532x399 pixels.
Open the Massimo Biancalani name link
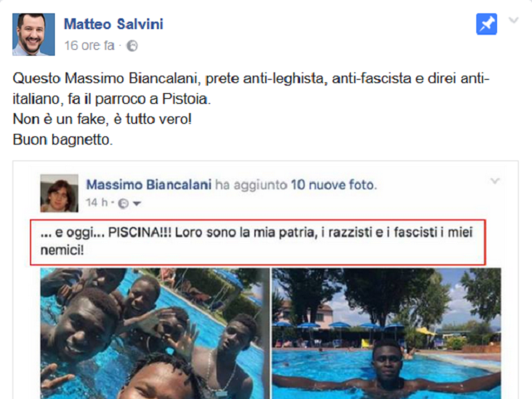149,185
